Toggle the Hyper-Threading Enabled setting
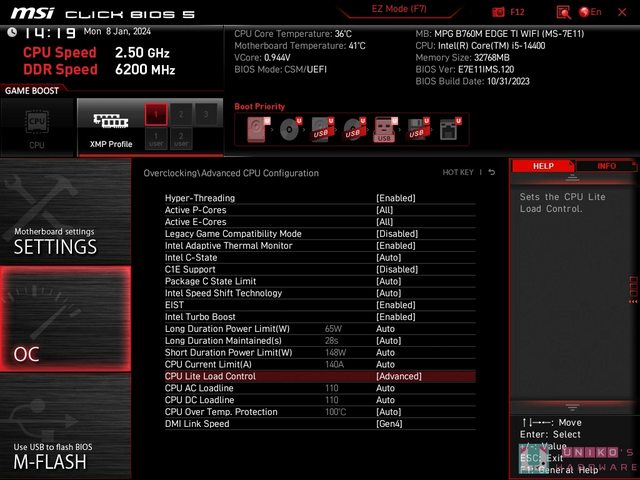This screenshot has height=480, width=640. point(395,198)
